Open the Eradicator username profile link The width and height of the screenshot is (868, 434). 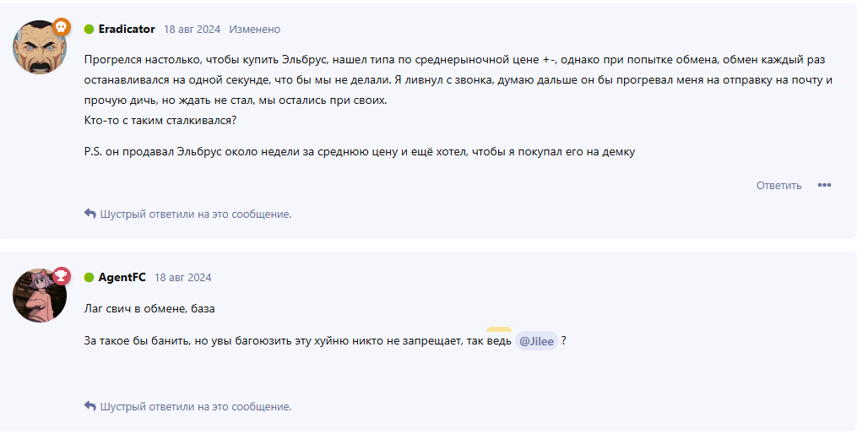[127, 29]
